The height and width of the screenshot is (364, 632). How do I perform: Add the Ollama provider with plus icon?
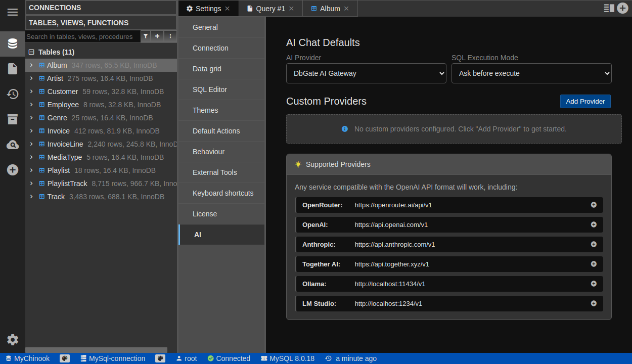coord(594,284)
